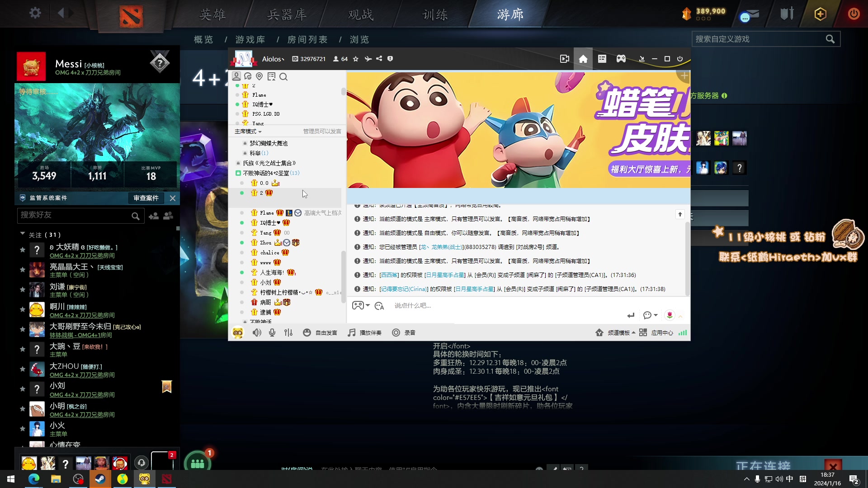
Task: Mute the speaker volume in YY toolbar
Action: (x=257, y=333)
